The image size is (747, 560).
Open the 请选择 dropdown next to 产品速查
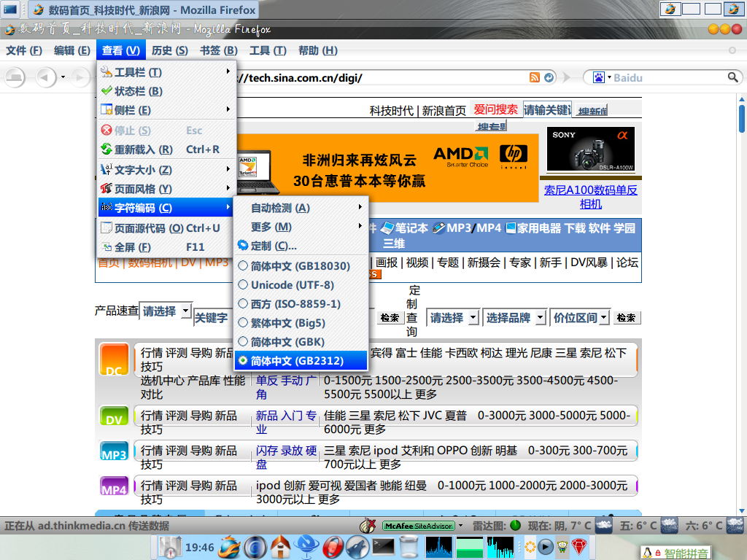(x=166, y=311)
